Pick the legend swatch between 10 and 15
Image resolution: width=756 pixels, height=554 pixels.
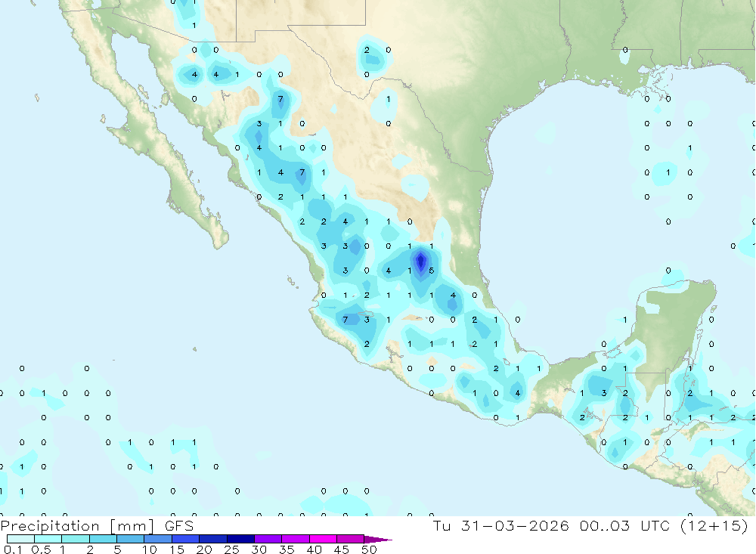tap(158, 539)
